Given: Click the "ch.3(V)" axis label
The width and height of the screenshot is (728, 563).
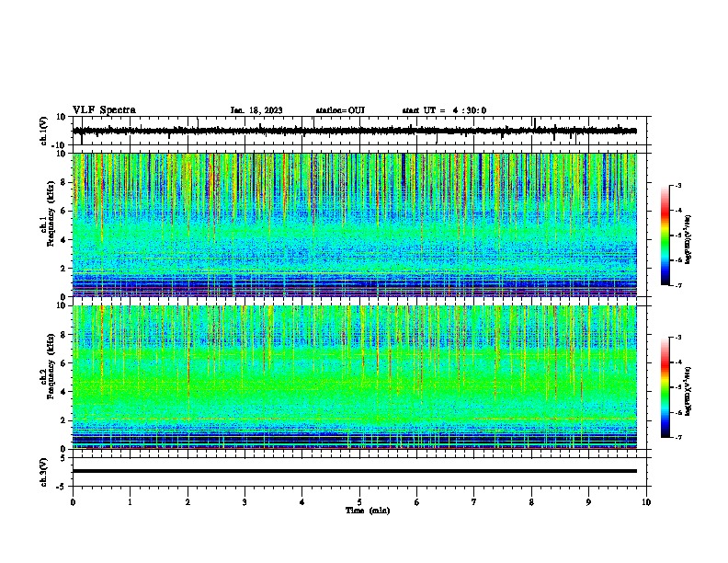Looking at the screenshot, I should pyautogui.click(x=44, y=472).
